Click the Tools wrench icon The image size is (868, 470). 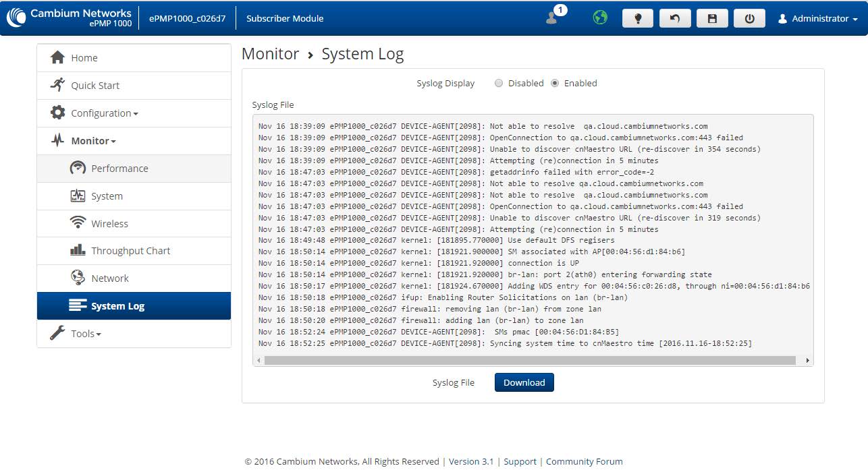tap(58, 333)
